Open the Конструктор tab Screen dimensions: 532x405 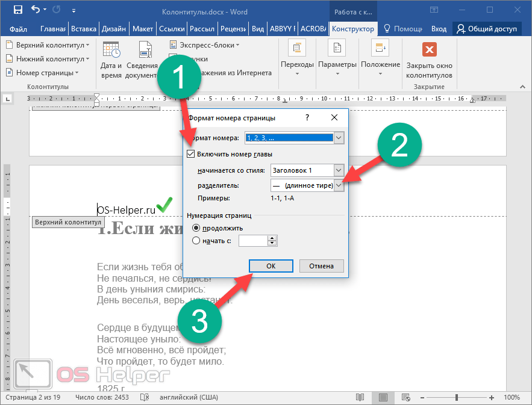[x=353, y=29]
